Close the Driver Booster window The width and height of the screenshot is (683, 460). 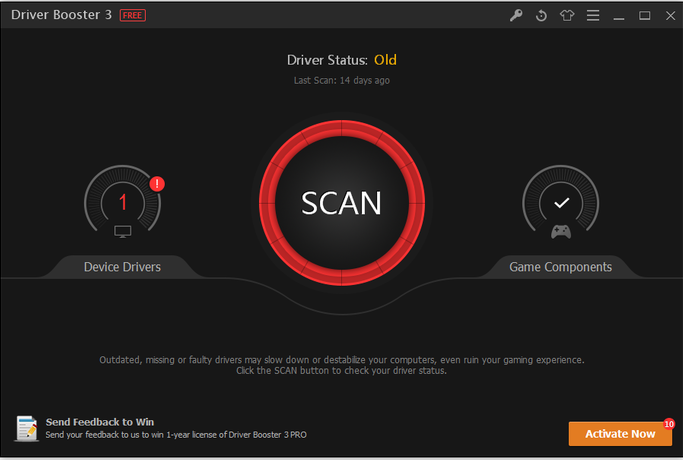coord(670,16)
